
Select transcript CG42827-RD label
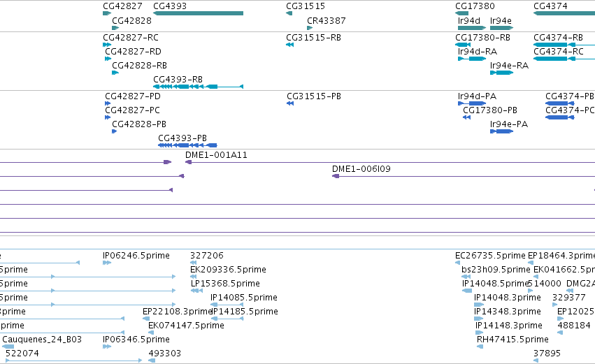pyautogui.click(x=133, y=51)
